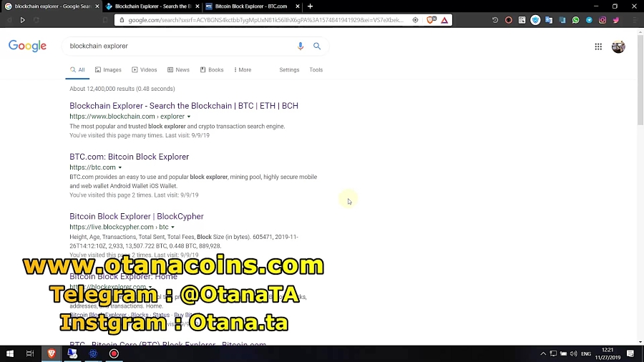Switch to Books results tab
Screen dimensions: 644x362
coord(212,70)
